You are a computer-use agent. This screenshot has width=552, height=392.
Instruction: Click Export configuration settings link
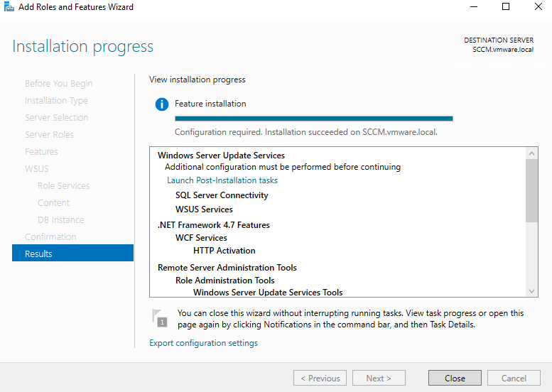coord(203,343)
